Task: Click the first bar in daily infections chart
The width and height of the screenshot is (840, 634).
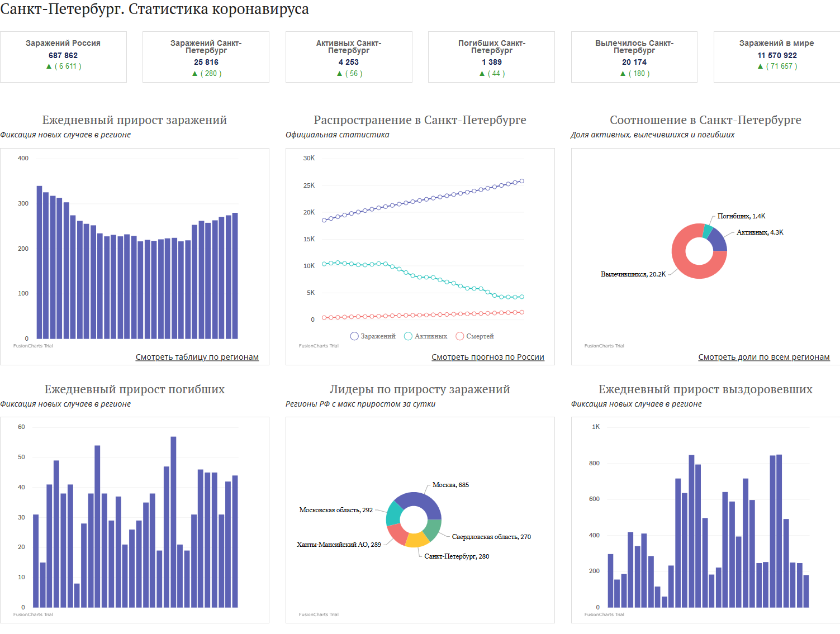Action: tap(39, 262)
